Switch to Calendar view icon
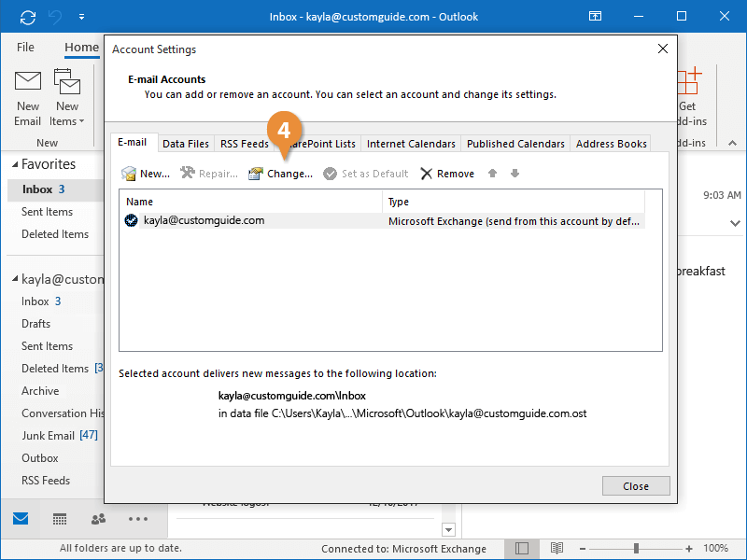Viewport: 747px width, 560px height. click(60, 519)
